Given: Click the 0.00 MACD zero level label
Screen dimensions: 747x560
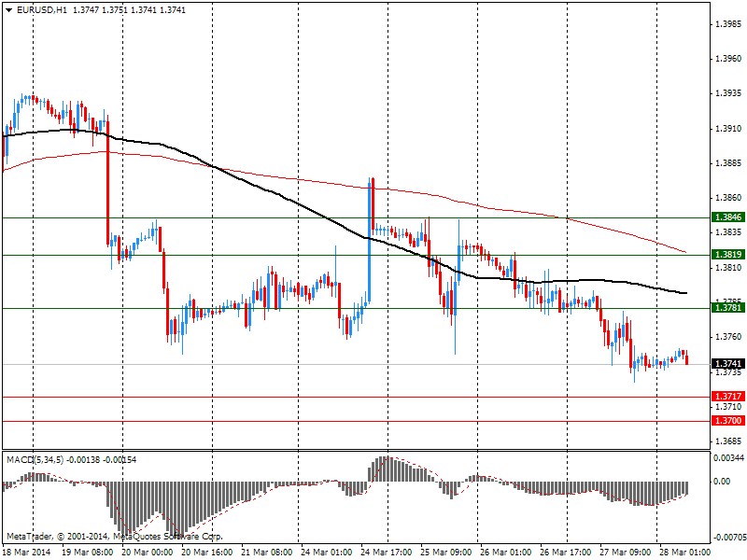Looking at the screenshot, I should coord(722,482).
